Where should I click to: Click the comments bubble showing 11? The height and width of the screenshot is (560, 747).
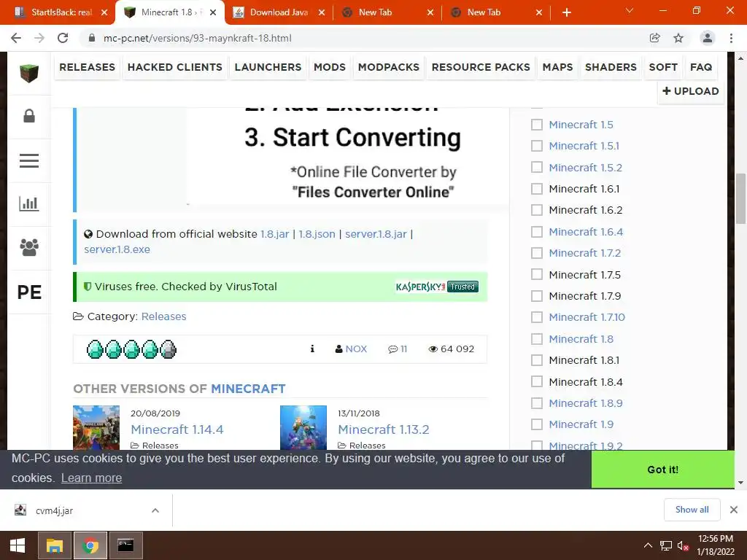398,349
